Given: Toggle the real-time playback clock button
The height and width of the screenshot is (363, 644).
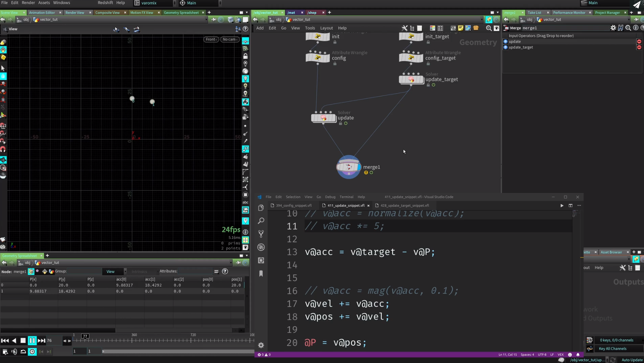Looking at the screenshot, I should tap(32, 351).
